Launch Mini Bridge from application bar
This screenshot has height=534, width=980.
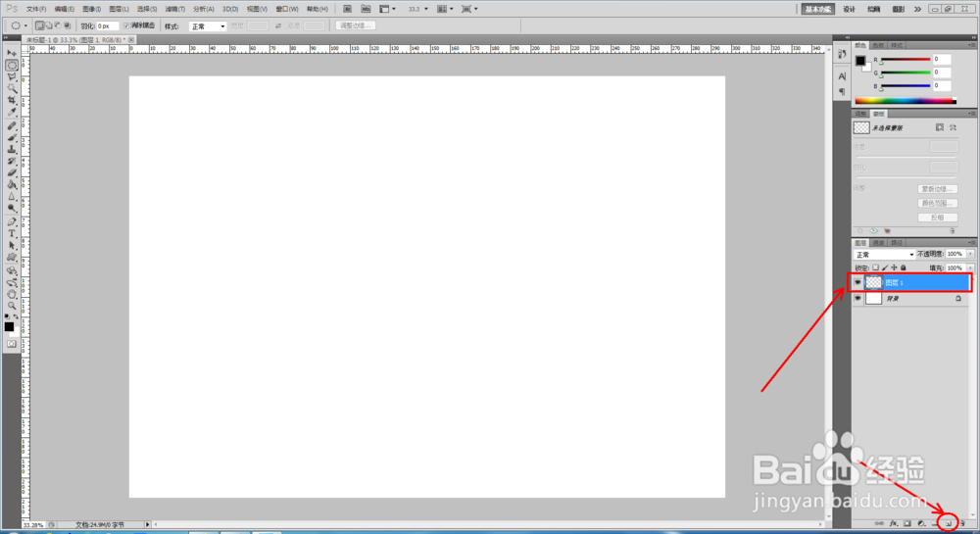366,9
